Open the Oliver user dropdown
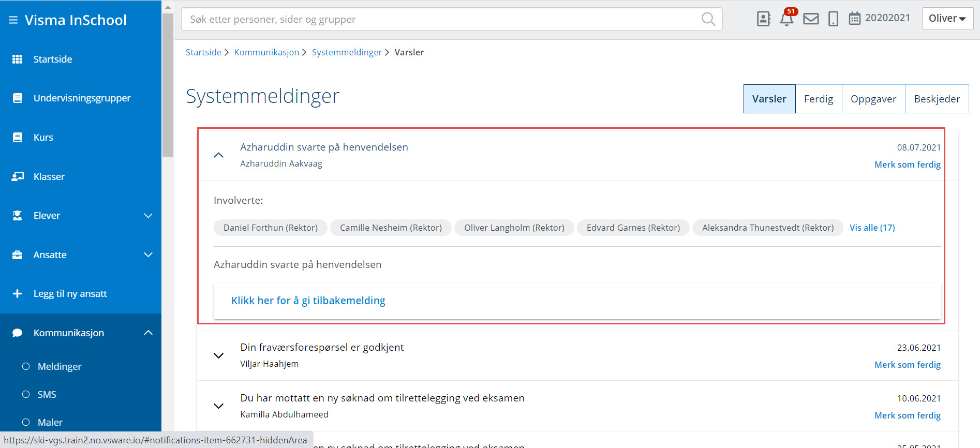This screenshot has width=980, height=448. coord(947,19)
